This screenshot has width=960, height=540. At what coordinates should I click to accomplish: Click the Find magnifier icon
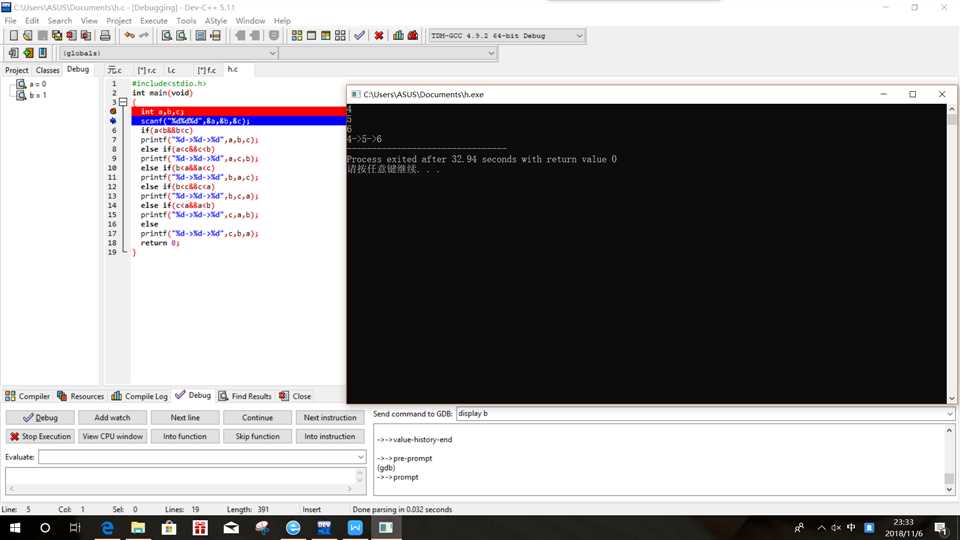(167, 36)
